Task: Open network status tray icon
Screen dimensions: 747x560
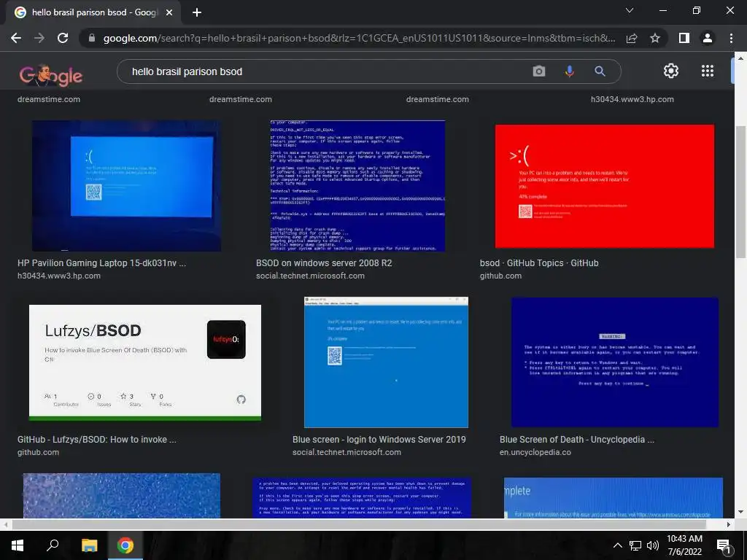Action: (635, 545)
